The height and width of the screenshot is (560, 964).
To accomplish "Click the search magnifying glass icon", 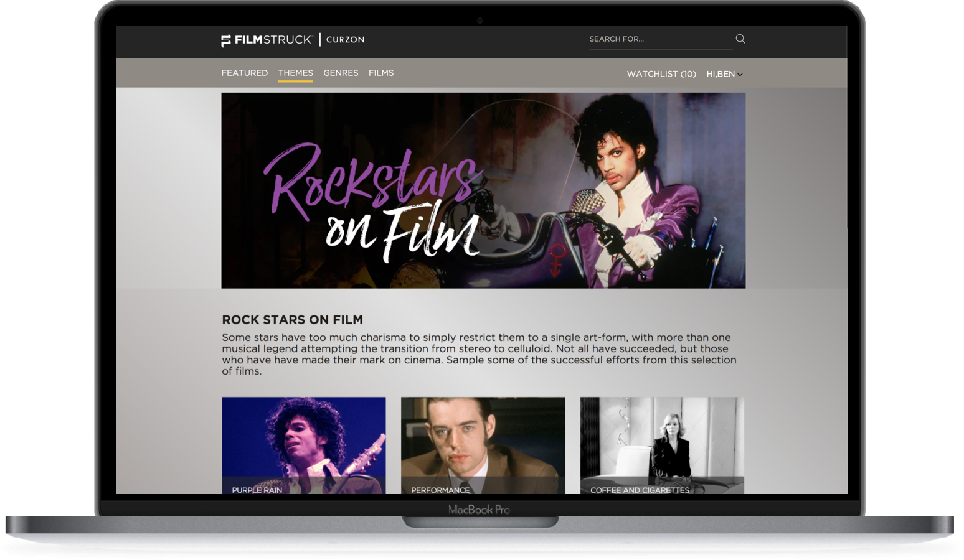I will click(x=740, y=39).
